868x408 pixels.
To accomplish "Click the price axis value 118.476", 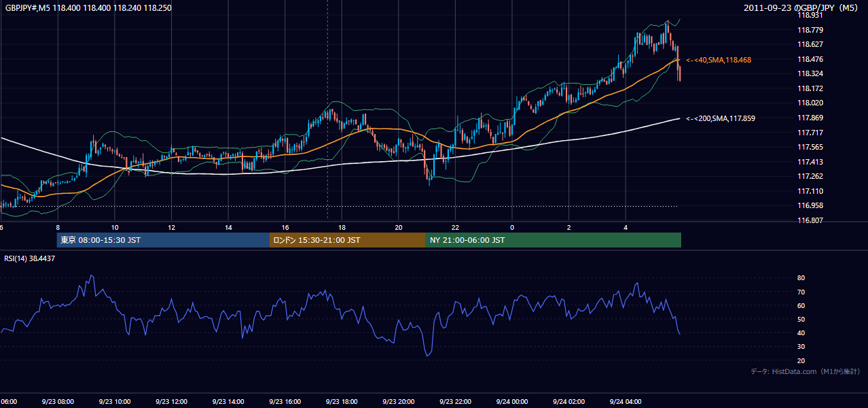I will point(811,59).
